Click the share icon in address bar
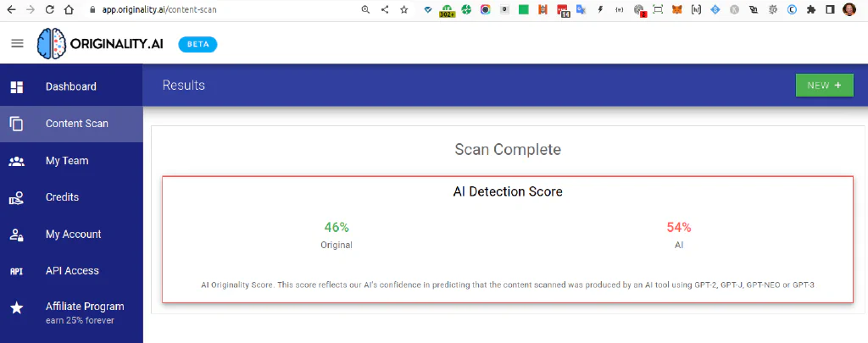 385,9
